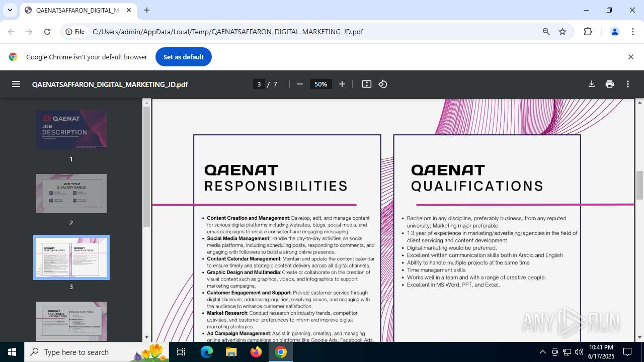Open File Explorer from taskbar

tap(231, 352)
